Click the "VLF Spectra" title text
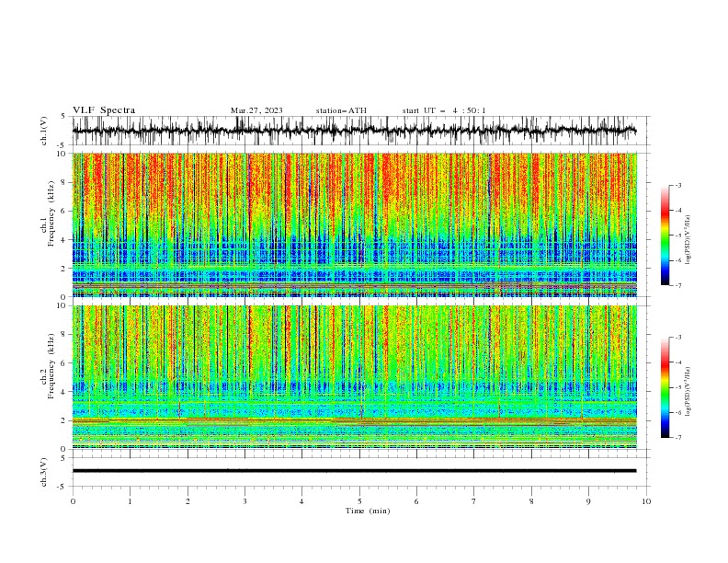Image resolution: width=728 pixels, height=563 pixels. (104, 110)
